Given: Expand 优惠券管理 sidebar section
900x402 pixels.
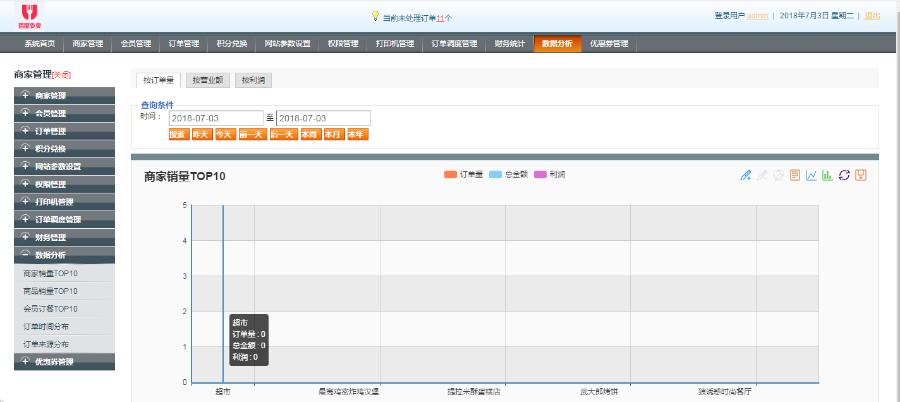Looking at the screenshot, I should pos(64,361).
